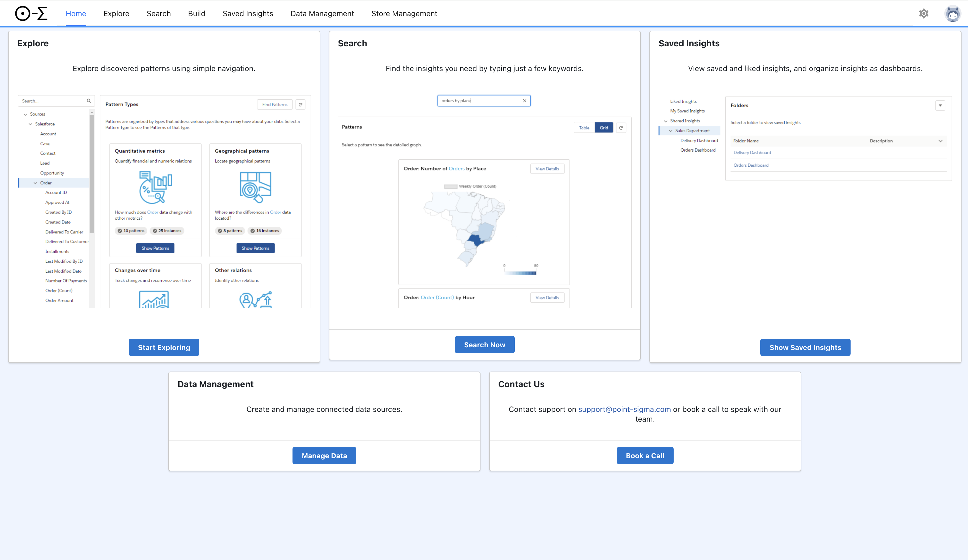The height and width of the screenshot is (560, 968).
Task: Click the Point Sigma logo
Action: (x=31, y=14)
